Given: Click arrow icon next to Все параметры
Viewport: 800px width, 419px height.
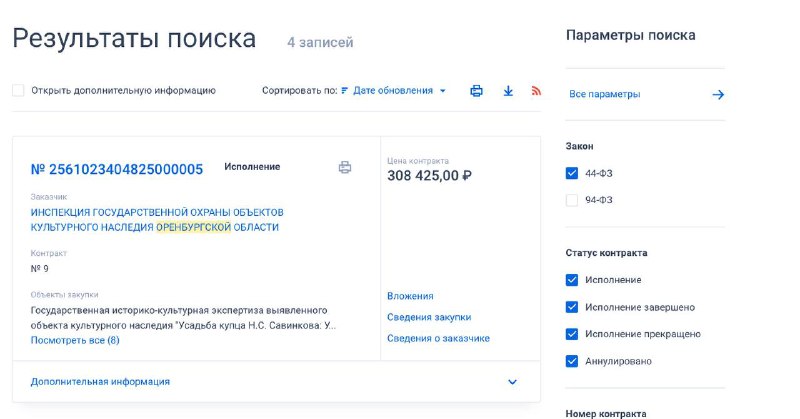Looking at the screenshot, I should [718, 94].
